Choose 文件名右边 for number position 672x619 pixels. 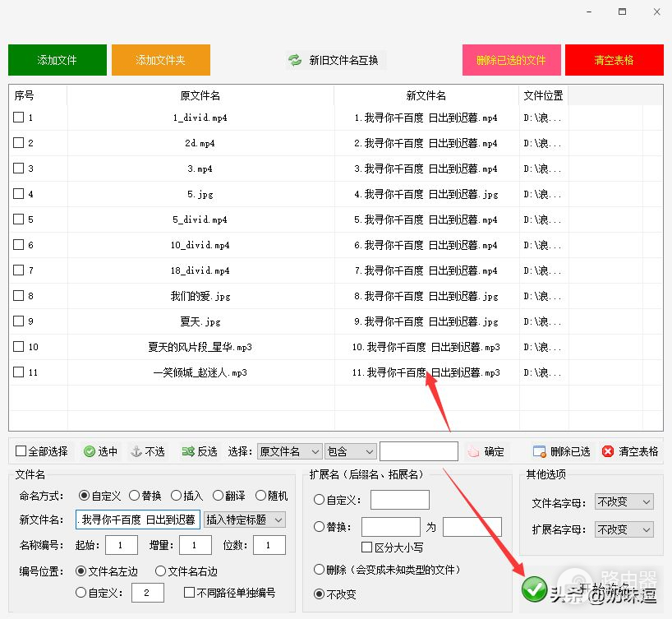point(162,571)
